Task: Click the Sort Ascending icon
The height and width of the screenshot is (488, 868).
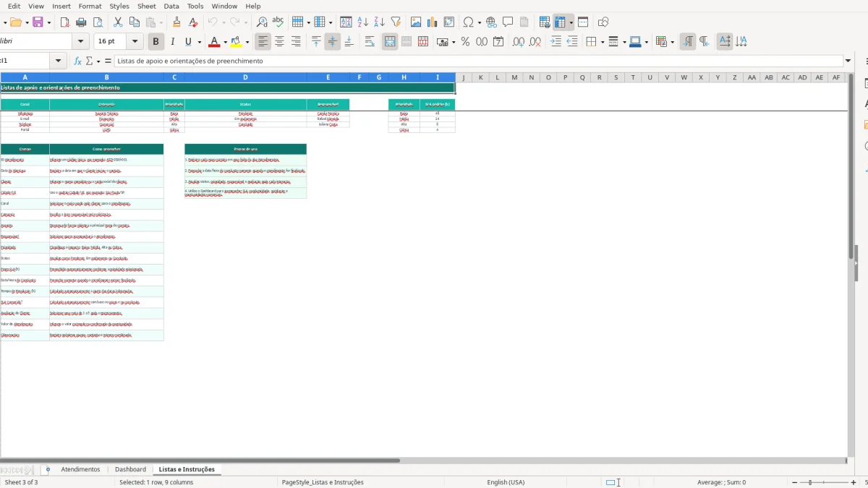Action: [x=363, y=22]
